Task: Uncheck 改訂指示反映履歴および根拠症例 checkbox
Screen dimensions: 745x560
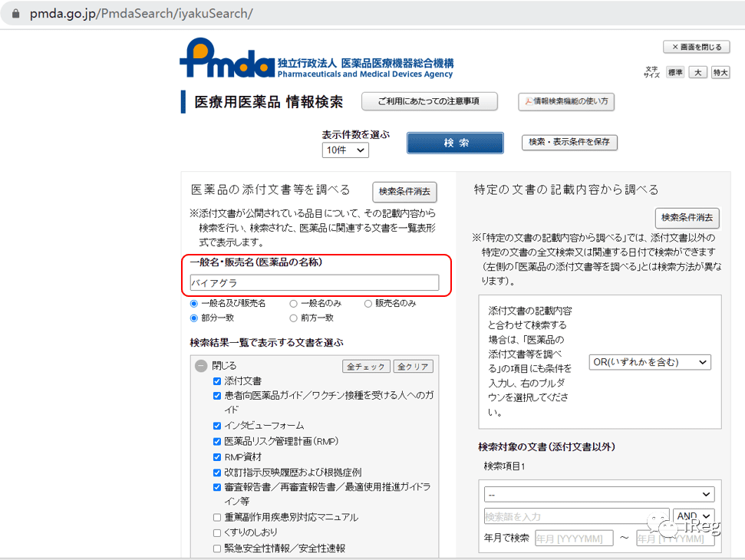Action: pyautogui.click(x=217, y=473)
